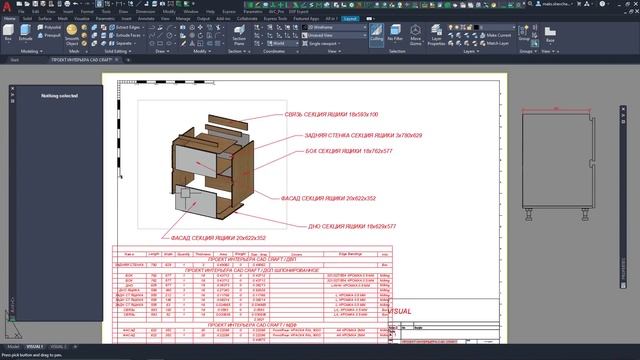Expand the Layers panel
Screen dimensions: 640x360
[471, 51]
